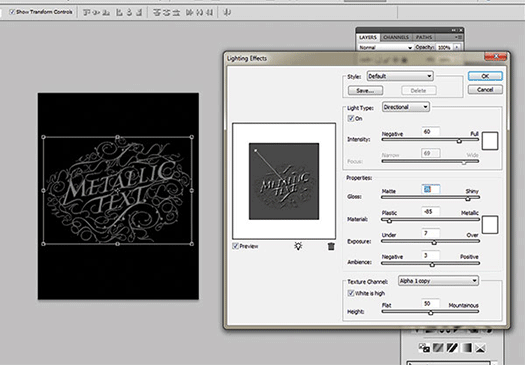
Task: Click the Save... style button
Action: click(365, 90)
